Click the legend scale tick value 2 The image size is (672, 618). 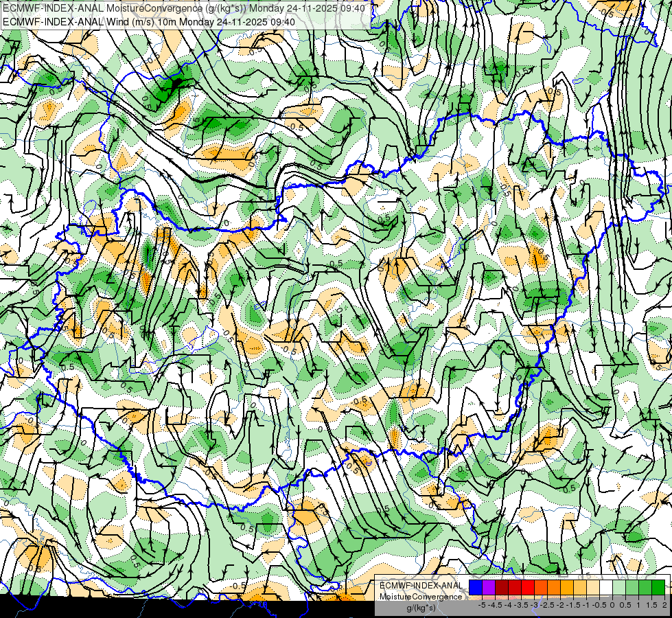pyautogui.click(x=664, y=605)
